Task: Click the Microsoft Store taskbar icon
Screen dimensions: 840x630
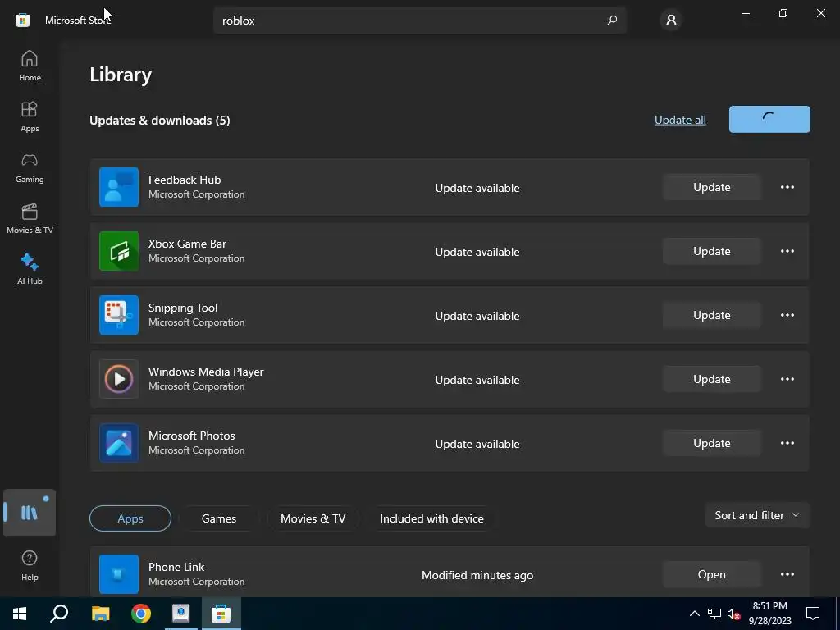Action: click(221, 614)
